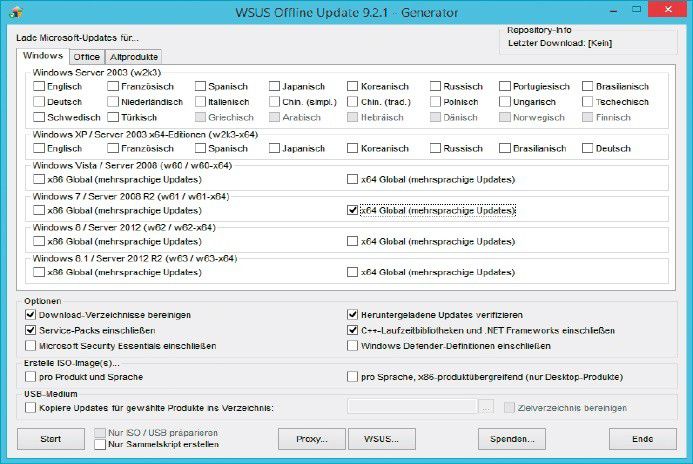Tick Koreanisch under Windows Server 2003 (w2k3)

tap(352, 86)
